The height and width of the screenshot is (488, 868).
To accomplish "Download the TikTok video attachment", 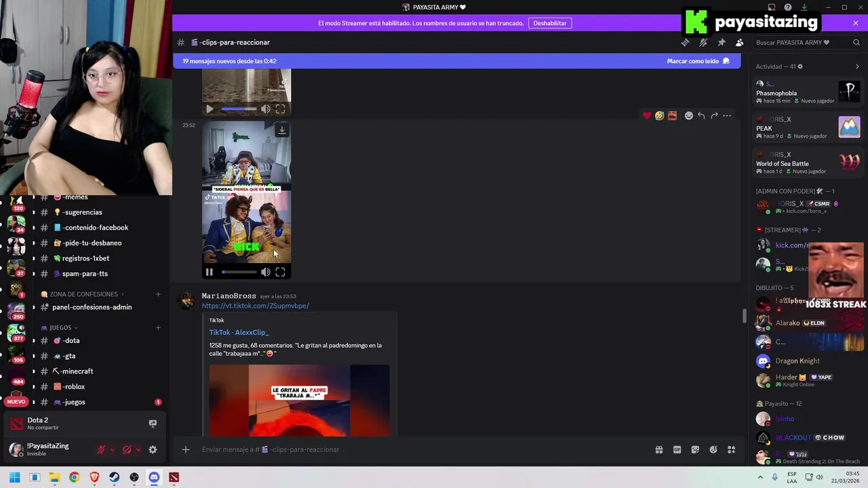I will 282,129.
